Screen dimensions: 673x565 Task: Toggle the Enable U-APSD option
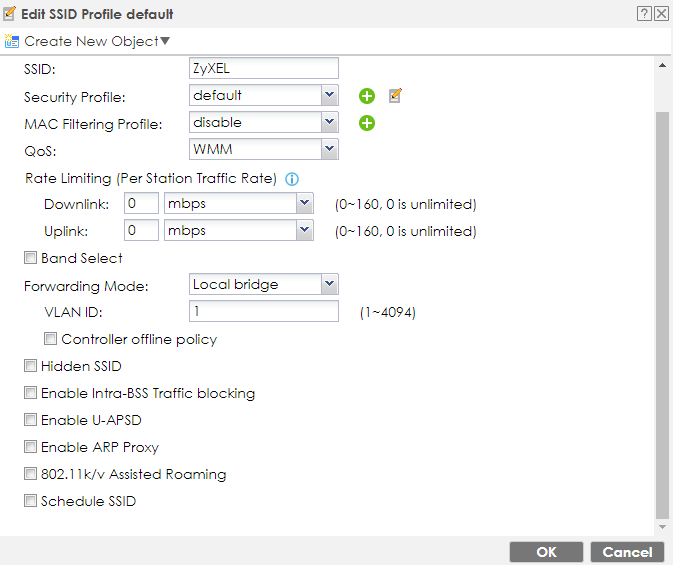pos(31,420)
